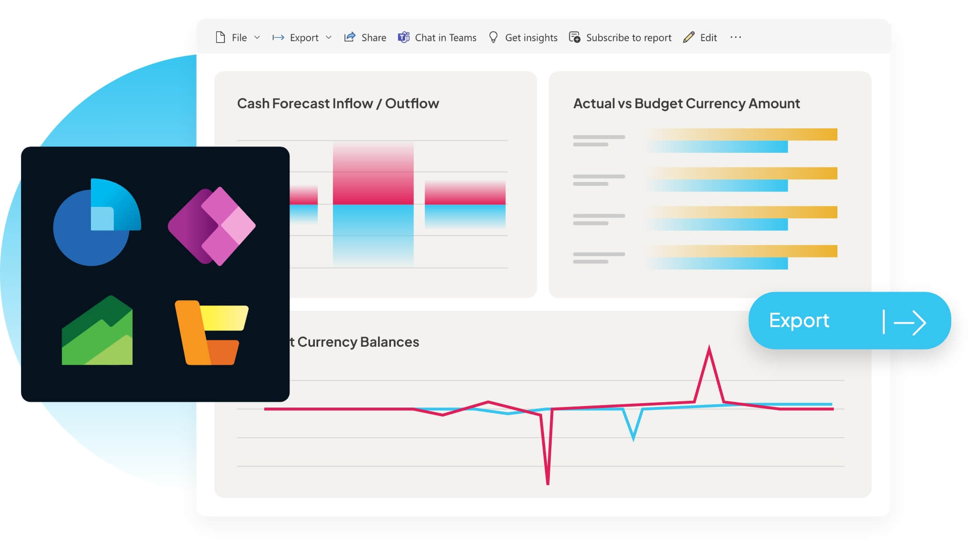The image size is (980, 555).
Task: Click the Microsoft Teams icon
Action: [x=404, y=37]
